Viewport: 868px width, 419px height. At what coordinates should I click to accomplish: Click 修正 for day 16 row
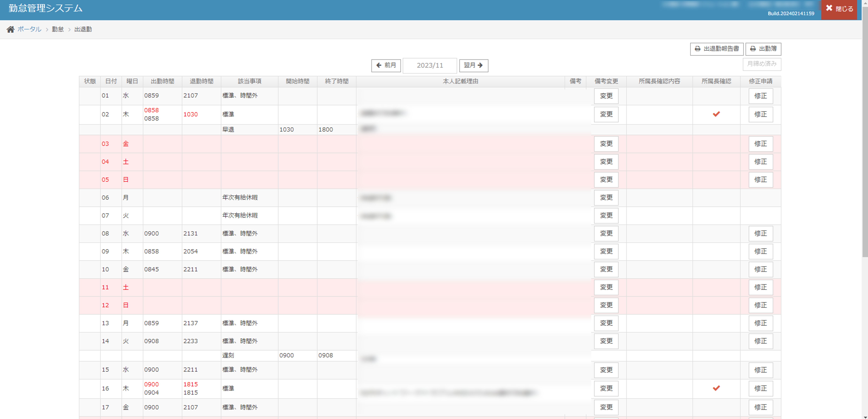[x=761, y=389]
